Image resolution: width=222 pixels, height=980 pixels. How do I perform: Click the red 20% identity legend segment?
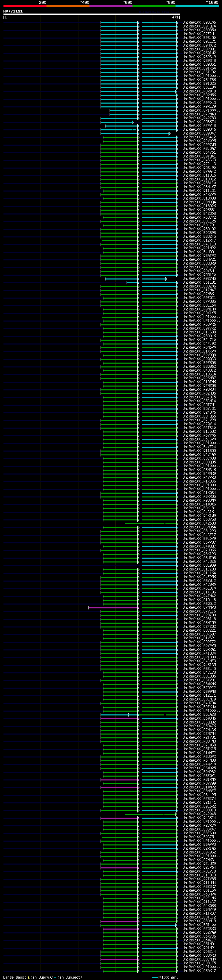(x=25, y=6)
